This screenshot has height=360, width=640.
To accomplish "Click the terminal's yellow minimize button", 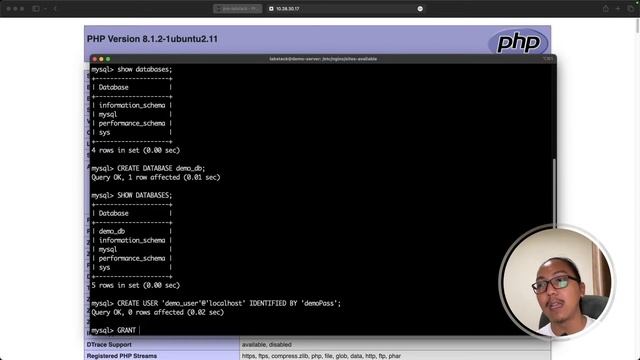I will (101, 59).
